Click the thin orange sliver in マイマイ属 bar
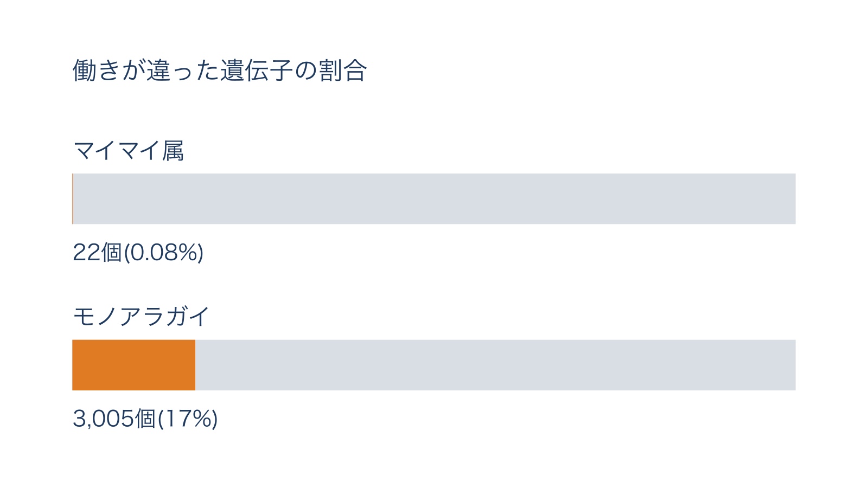The width and height of the screenshot is (868, 488). point(73,198)
